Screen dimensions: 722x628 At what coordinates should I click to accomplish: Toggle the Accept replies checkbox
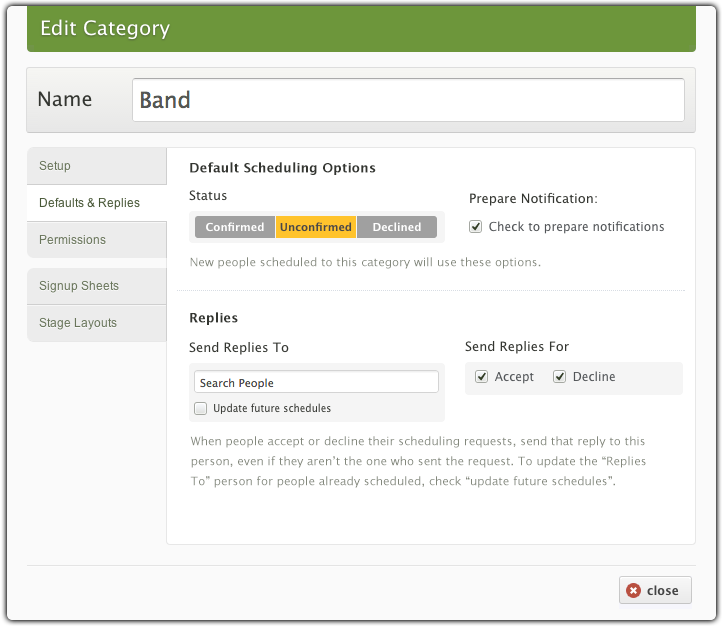pos(482,377)
